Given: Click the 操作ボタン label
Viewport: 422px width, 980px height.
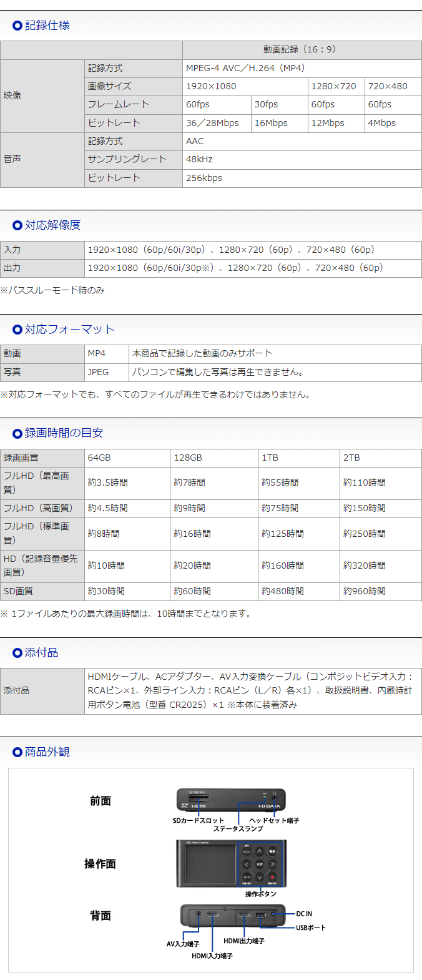Looking at the screenshot, I should click(261, 894).
